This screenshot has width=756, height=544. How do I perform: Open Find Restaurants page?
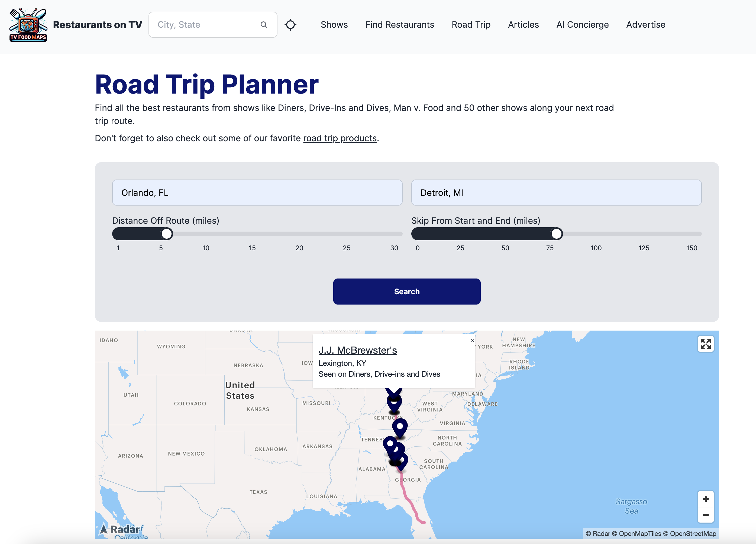point(399,25)
